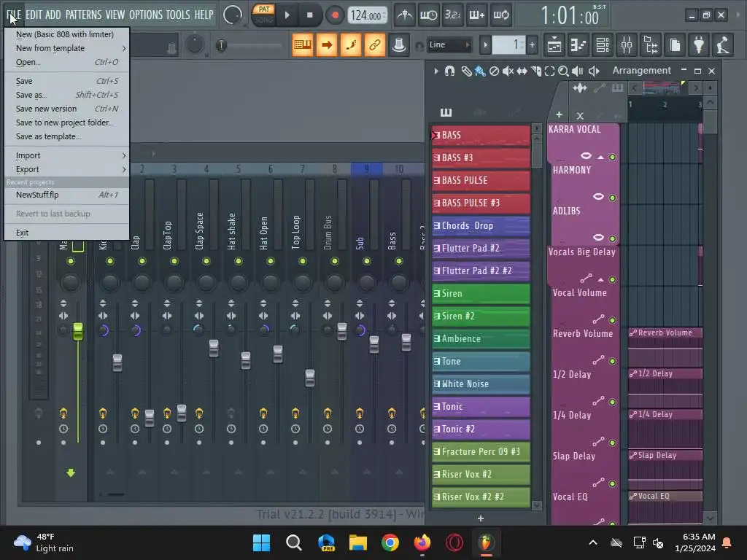
Task: Click Exit in the File menu
Action: click(x=67, y=233)
